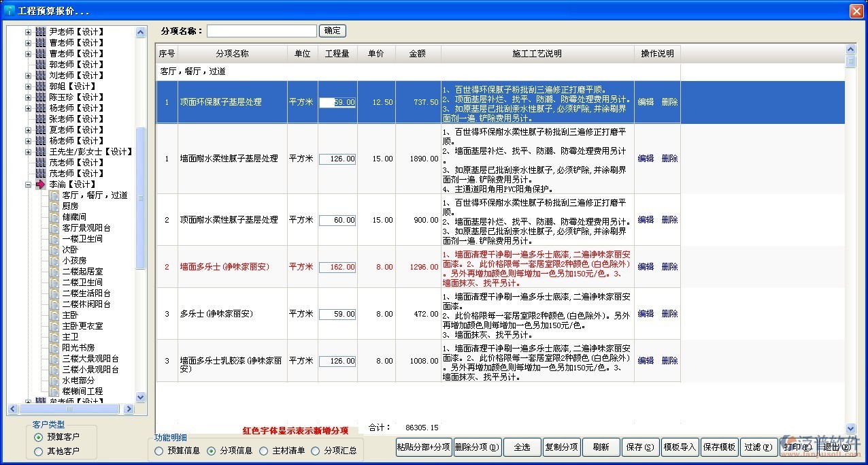Collapse the 李渝【设计】 tree node
Viewport: 868px width, 465px height.
tap(29, 185)
